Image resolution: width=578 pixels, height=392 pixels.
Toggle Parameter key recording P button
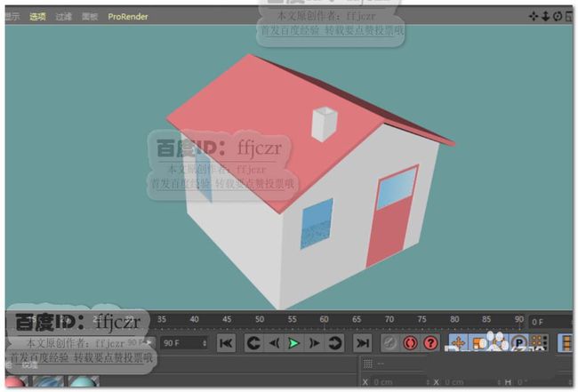pos(518,343)
